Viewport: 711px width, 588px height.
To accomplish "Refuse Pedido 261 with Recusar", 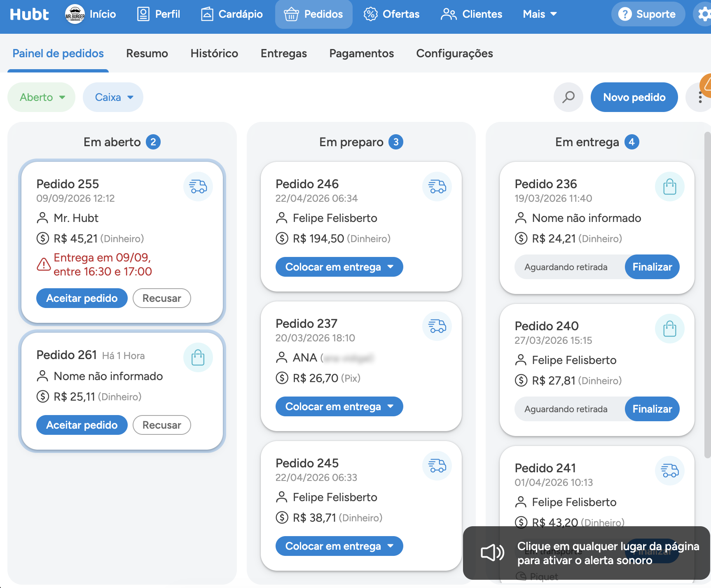I will (162, 425).
